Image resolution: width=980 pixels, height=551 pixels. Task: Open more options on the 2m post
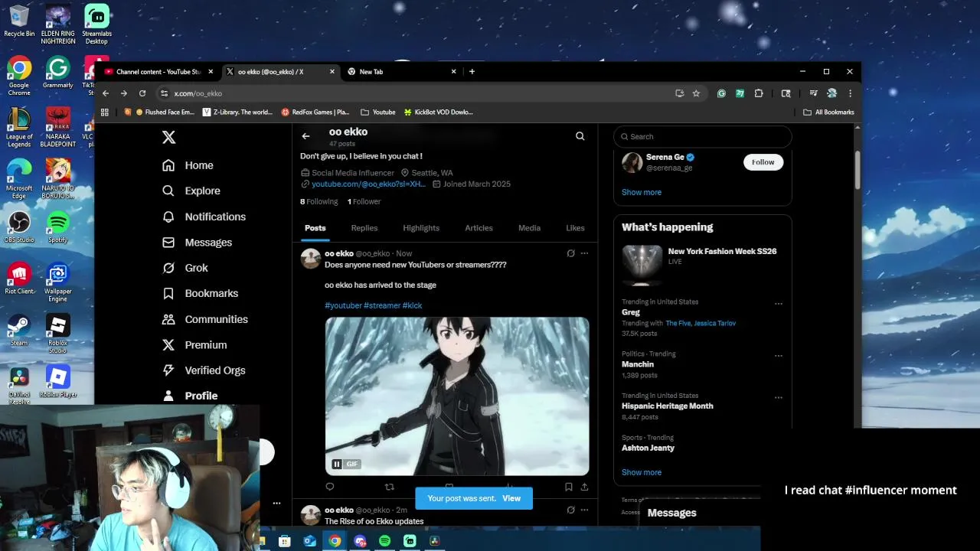pos(584,510)
